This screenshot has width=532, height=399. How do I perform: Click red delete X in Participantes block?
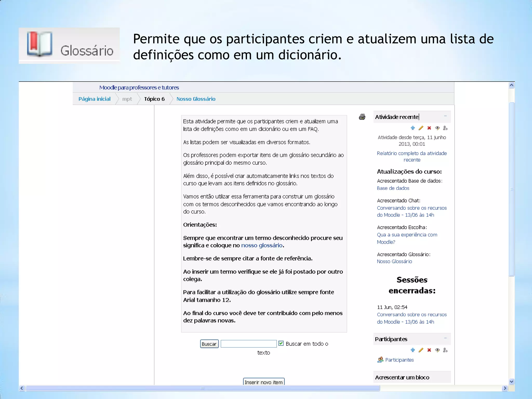tap(429, 350)
